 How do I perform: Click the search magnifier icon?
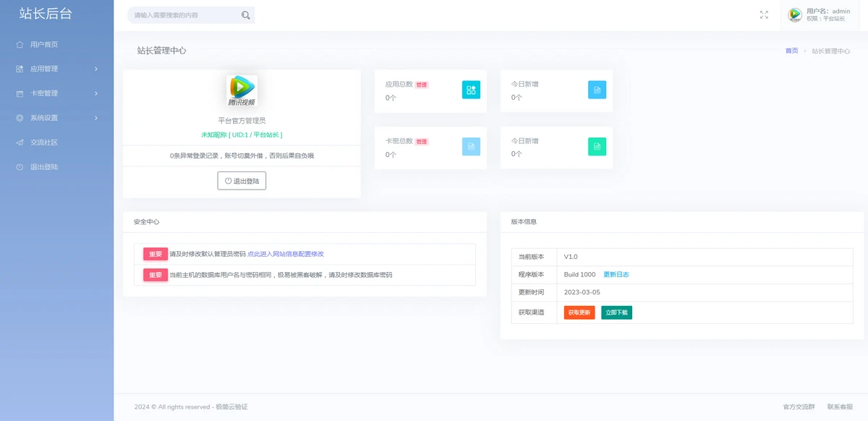tap(246, 15)
